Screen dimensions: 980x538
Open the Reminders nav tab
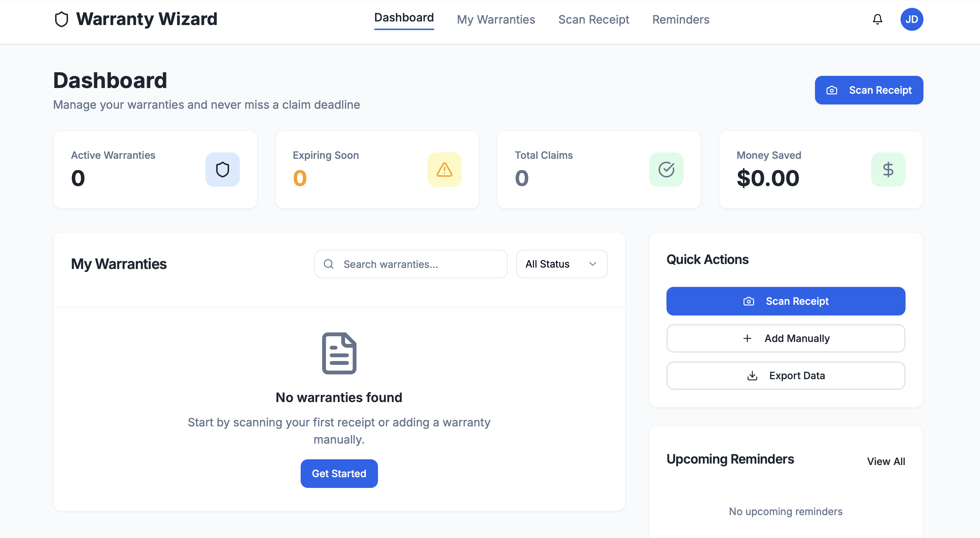681,19
